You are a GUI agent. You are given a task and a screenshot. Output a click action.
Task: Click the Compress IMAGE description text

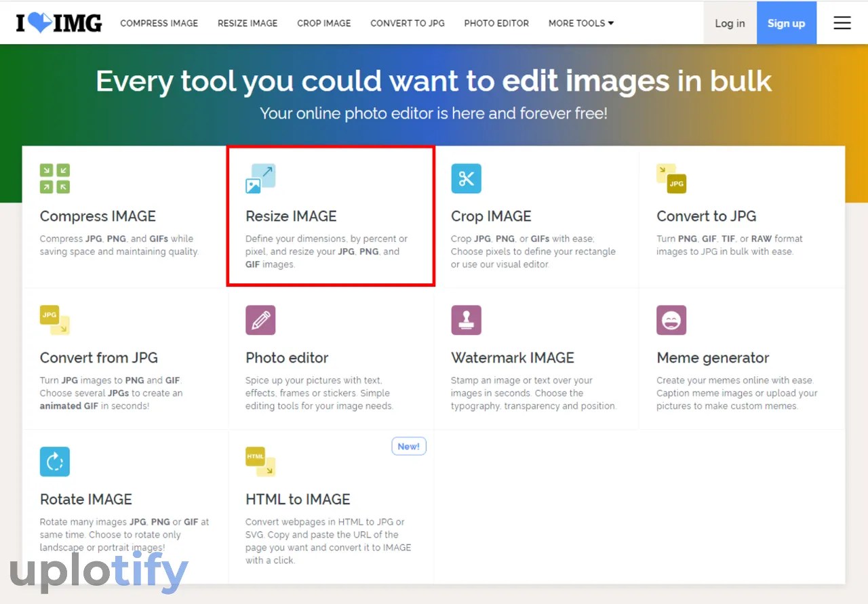pyautogui.click(x=119, y=245)
